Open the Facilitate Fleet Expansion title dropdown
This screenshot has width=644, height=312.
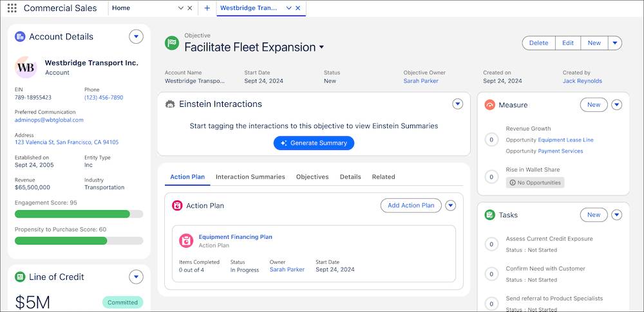321,48
